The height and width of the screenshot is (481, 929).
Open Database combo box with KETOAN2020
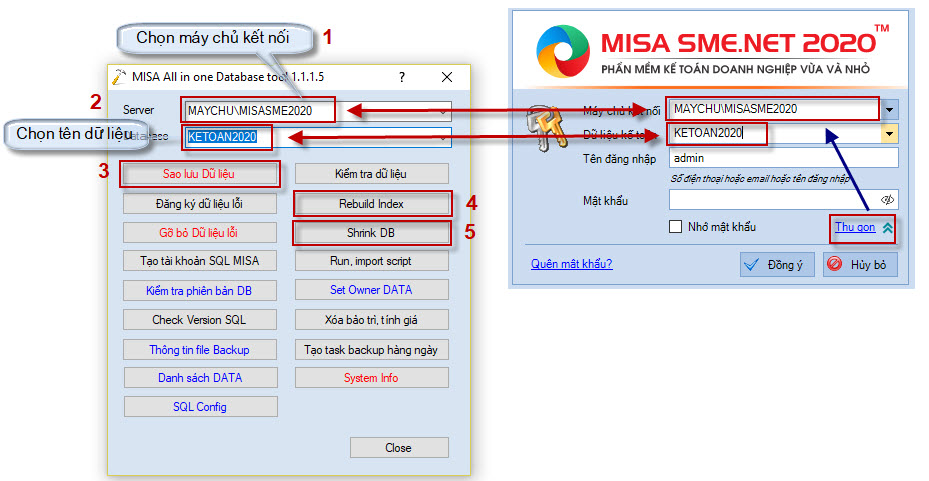(318, 137)
